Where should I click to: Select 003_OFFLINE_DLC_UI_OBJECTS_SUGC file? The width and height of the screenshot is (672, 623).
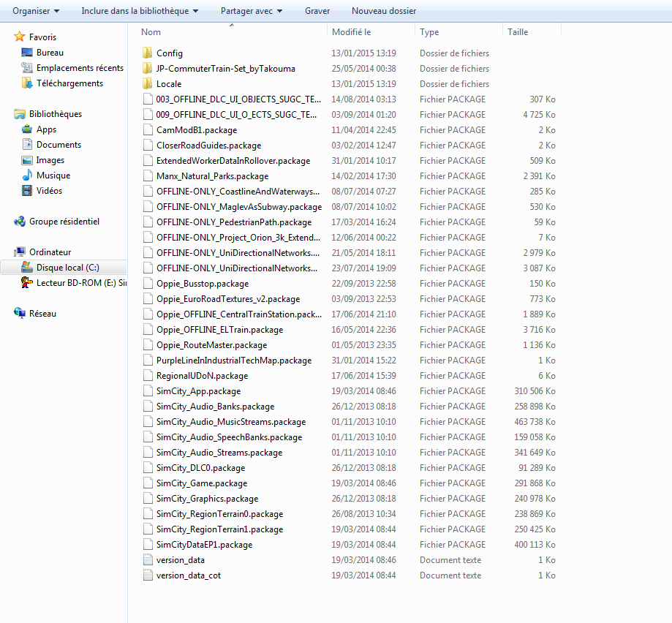tap(238, 99)
